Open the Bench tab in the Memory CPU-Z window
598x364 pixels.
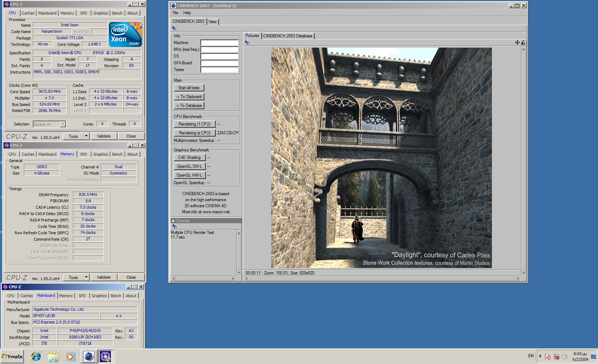117,154
